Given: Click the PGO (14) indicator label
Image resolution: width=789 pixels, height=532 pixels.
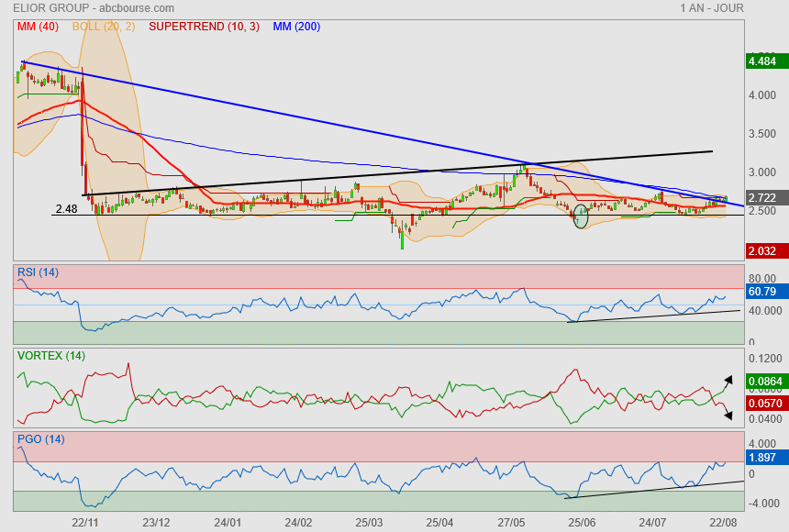Looking at the screenshot, I should (40, 439).
